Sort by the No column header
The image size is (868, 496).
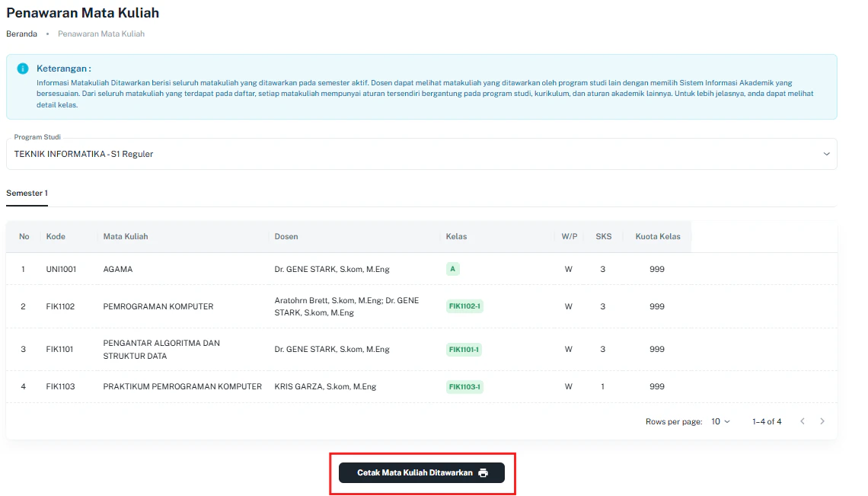click(24, 237)
